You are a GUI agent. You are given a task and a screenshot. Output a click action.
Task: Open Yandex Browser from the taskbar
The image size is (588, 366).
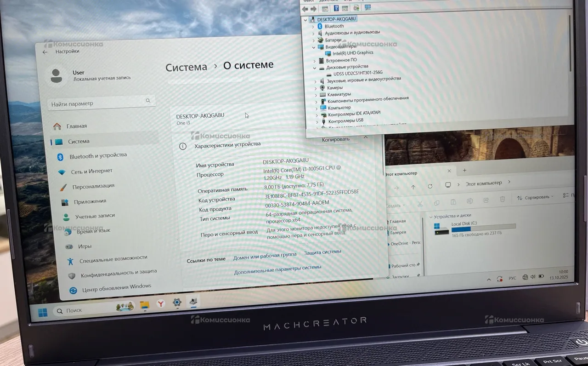(x=161, y=303)
